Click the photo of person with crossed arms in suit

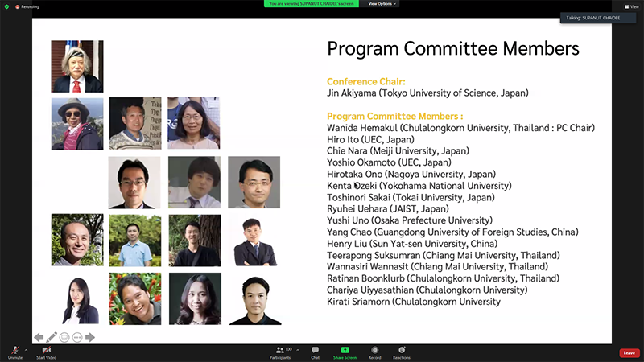click(254, 241)
